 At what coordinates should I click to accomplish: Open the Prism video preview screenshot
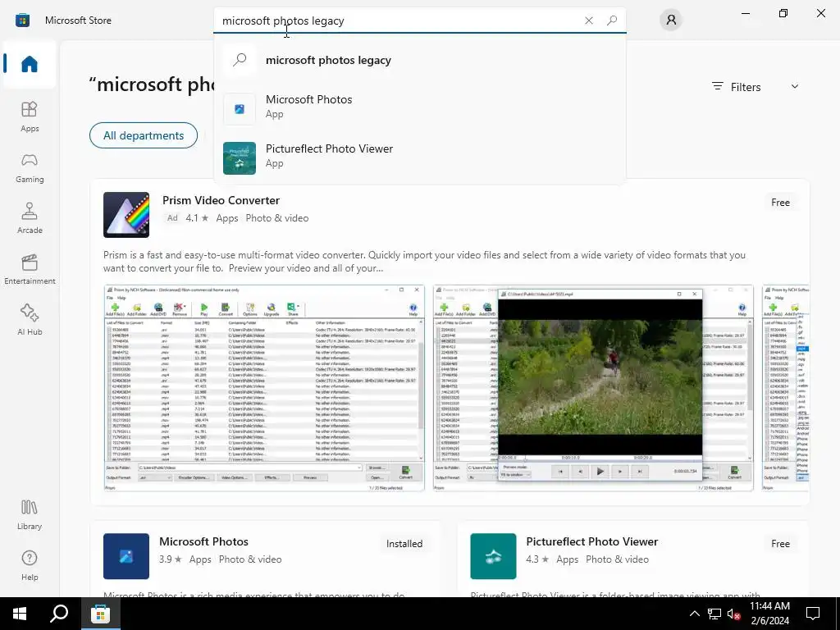tap(593, 388)
